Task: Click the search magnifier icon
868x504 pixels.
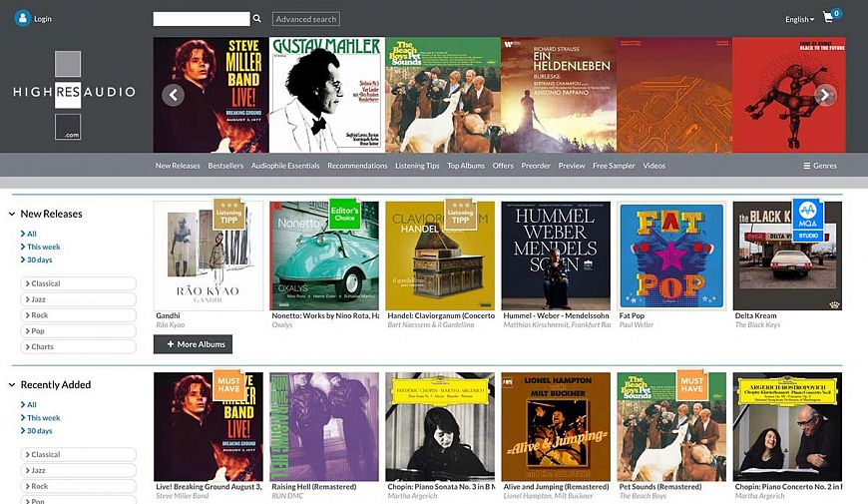Action: coord(257,19)
